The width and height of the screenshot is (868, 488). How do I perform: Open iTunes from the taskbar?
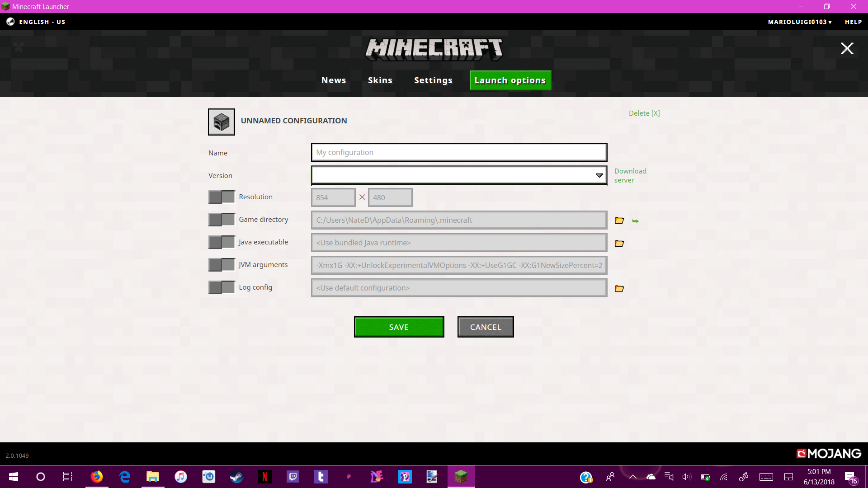[x=181, y=477]
